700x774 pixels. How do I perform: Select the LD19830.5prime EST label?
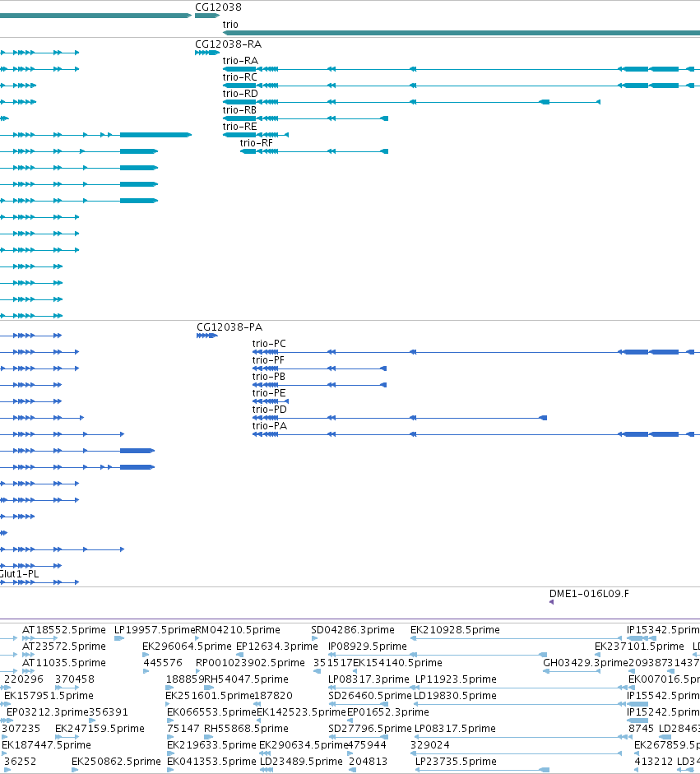[x=455, y=696]
